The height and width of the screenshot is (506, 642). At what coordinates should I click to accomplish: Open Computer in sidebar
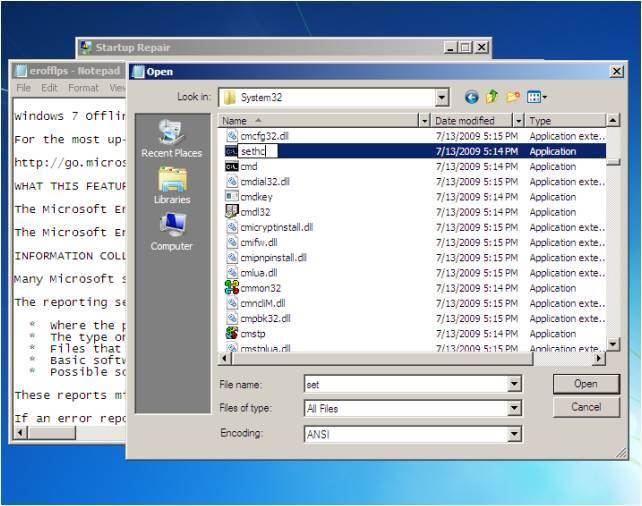[x=172, y=232]
